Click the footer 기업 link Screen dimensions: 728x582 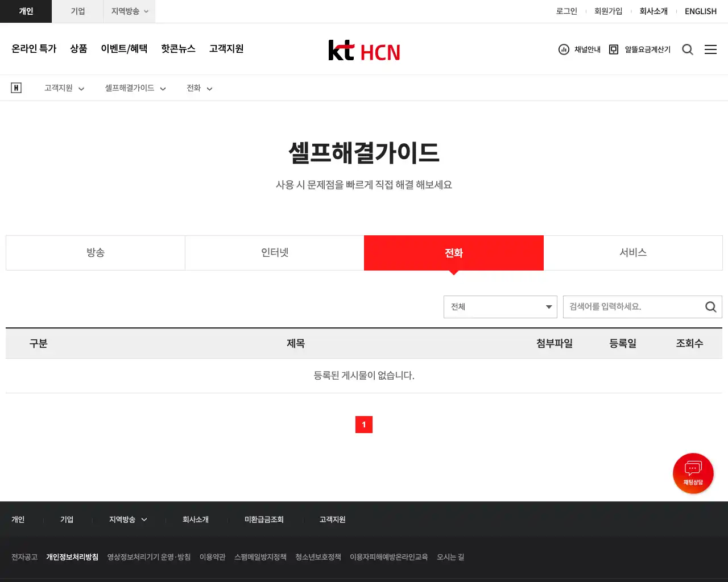[x=67, y=519]
